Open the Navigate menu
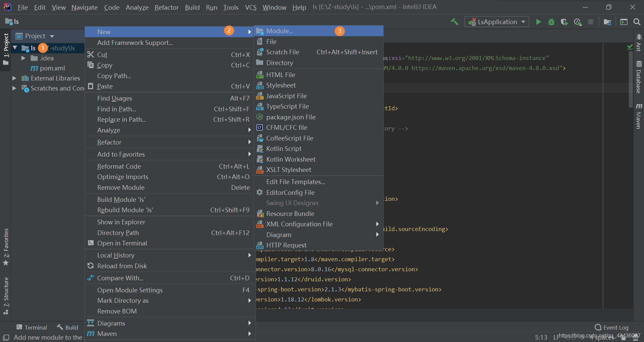This screenshot has width=644, height=342. click(x=84, y=7)
